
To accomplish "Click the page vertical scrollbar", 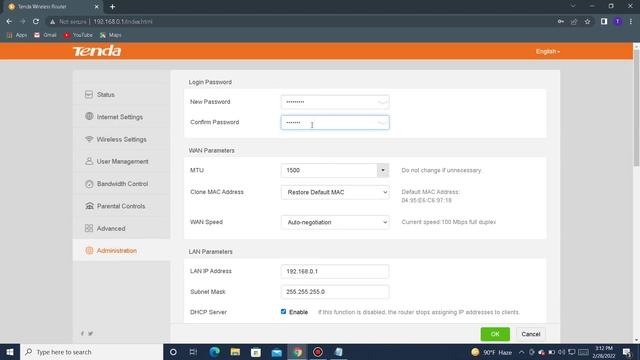I will pos(636,108).
